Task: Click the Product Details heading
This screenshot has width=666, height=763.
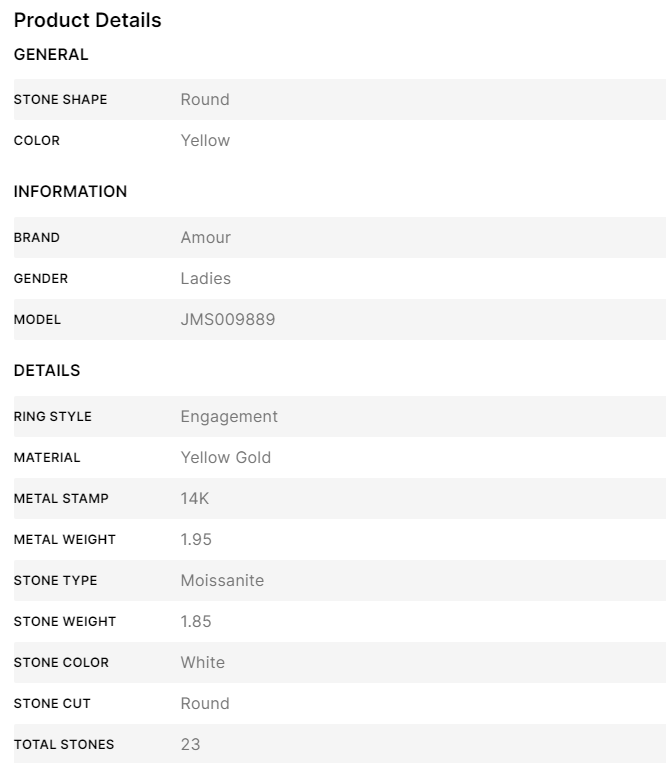Action: 88,20
